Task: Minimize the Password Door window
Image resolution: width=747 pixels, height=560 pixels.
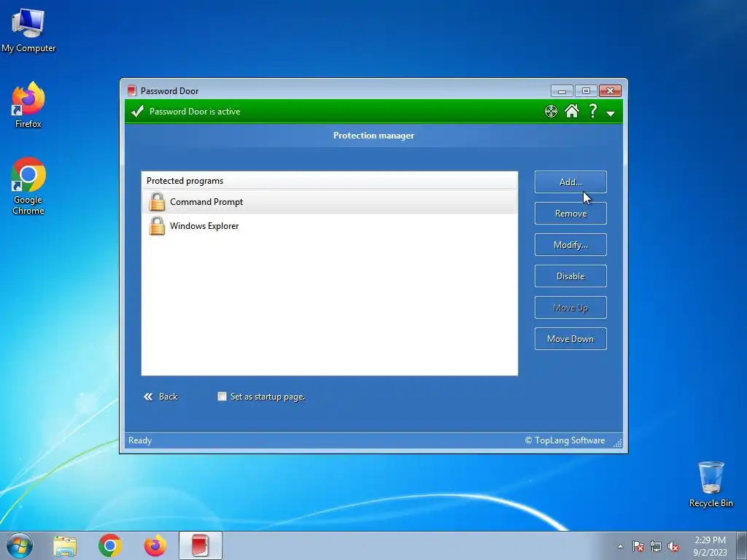Action: click(562, 91)
